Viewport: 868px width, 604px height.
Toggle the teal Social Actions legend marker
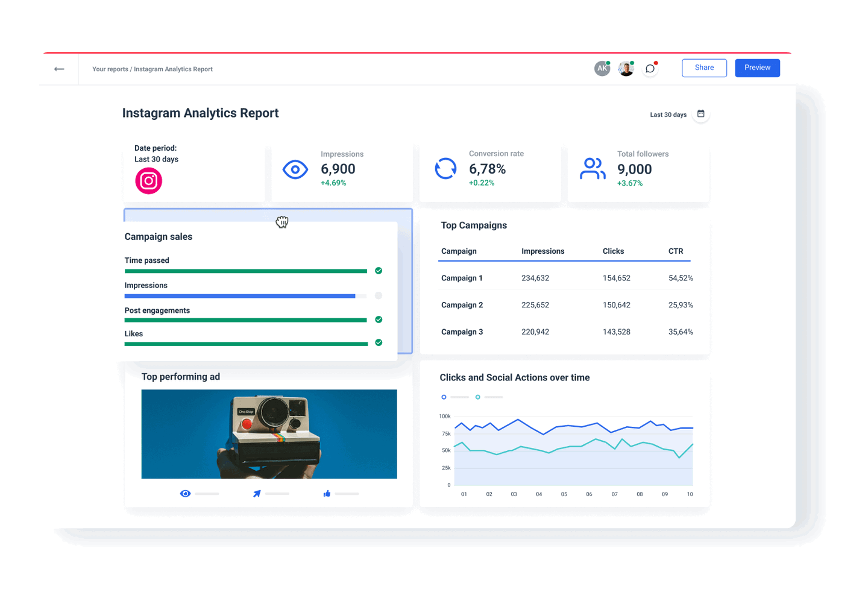[478, 397]
